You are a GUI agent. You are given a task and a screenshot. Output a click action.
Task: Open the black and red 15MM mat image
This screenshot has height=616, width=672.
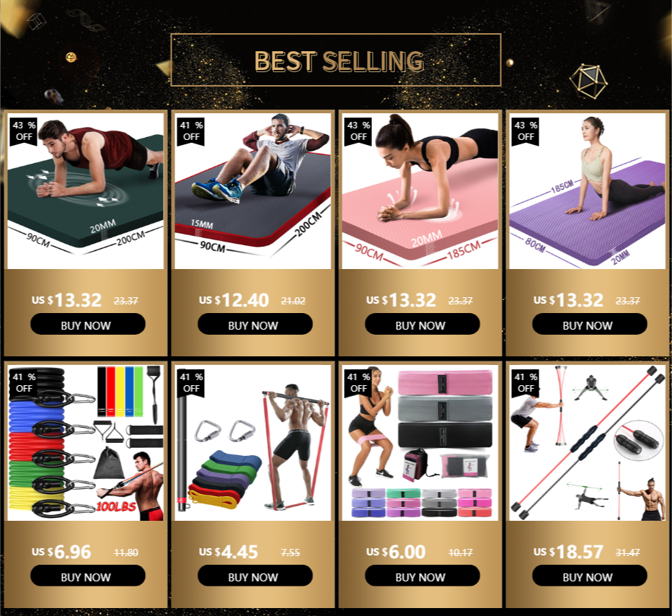tap(253, 191)
